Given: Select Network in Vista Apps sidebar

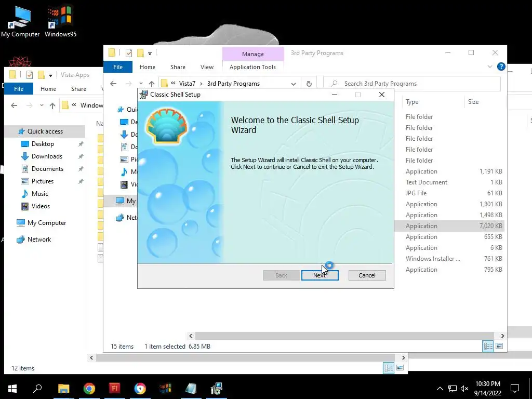Looking at the screenshot, I should (x=39, y=239).
